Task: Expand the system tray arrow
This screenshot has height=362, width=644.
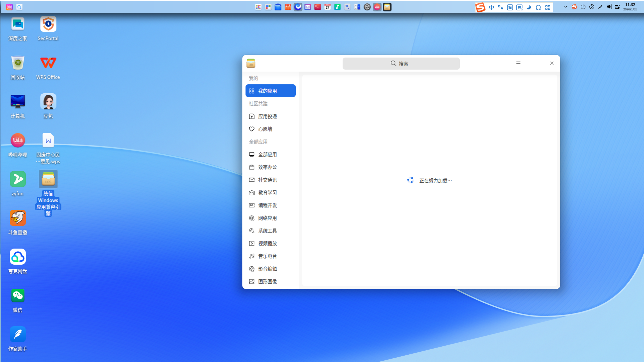Action: [x=566, y=7]
